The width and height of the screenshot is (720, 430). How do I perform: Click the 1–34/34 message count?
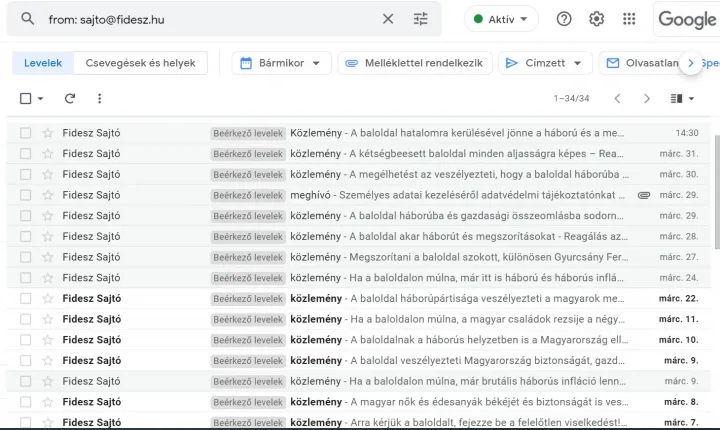571,98
